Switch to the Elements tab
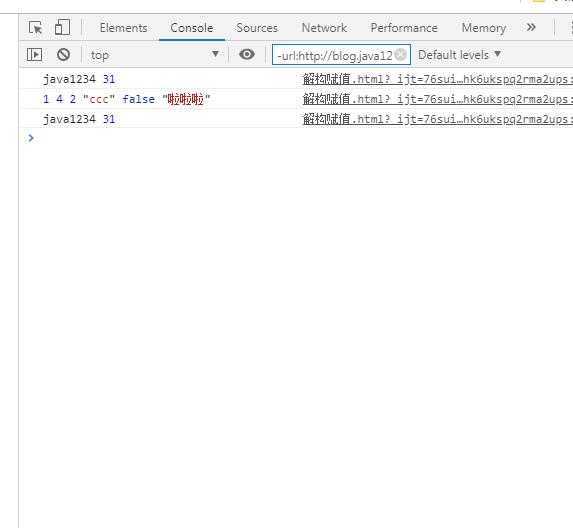 click(x=124, y=28)
